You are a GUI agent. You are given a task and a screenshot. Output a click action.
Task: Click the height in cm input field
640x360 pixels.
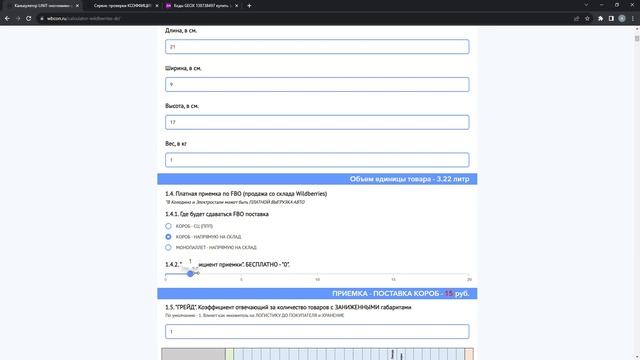click(x=317, y=122)
